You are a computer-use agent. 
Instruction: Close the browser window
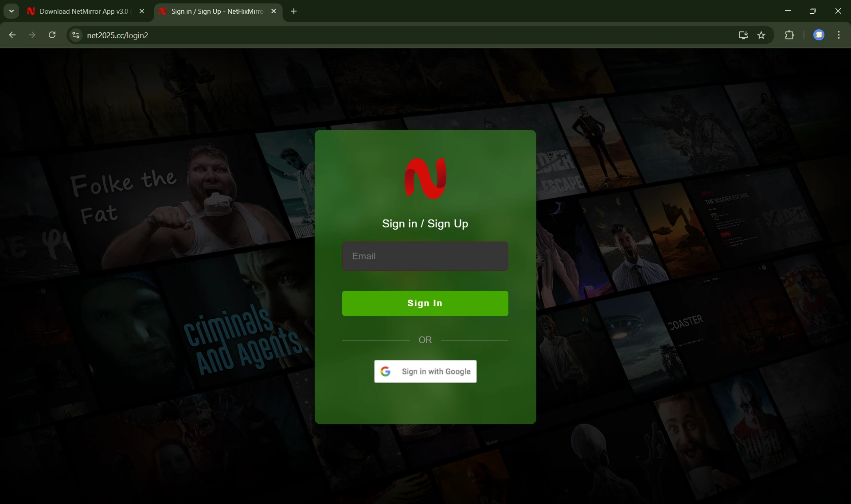[x=838, y=11]
